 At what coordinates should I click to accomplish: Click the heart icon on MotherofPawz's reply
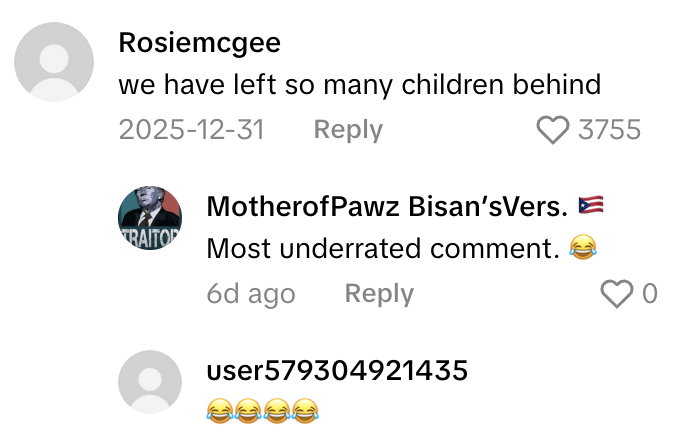click(x=617, y=294)
